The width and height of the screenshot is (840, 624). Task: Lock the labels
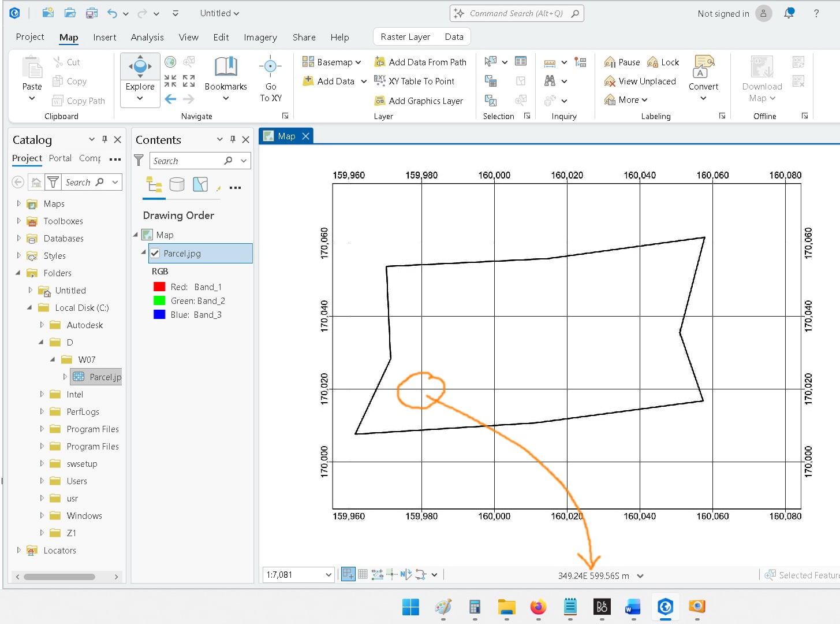[663, 62]
